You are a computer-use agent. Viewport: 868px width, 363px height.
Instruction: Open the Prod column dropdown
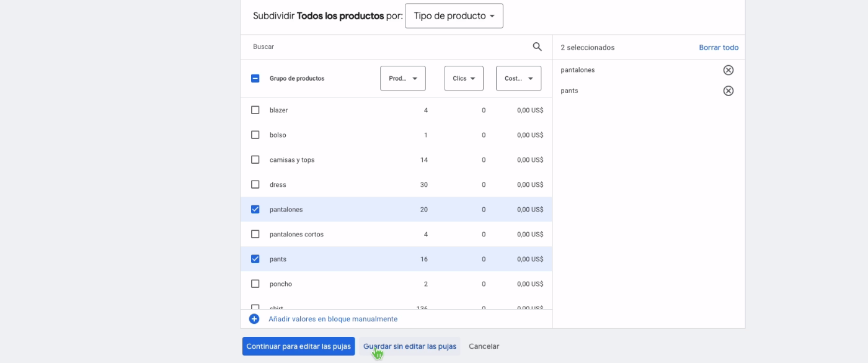[x=403, y=78]
